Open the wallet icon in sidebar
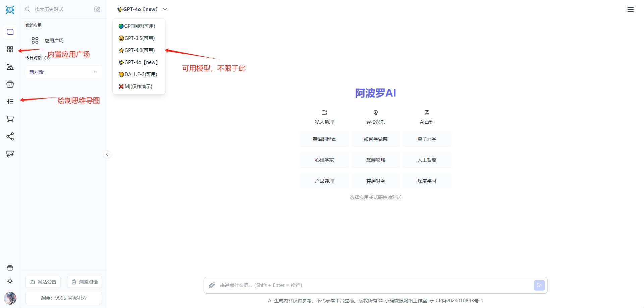The width and height of the screenshot is (644, 308). (10, 84)
